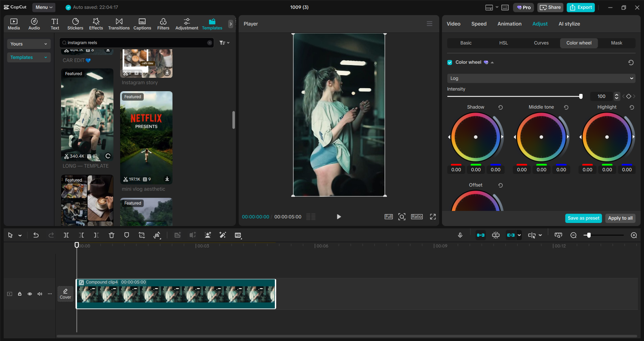Expand the Templates sidebar filter
Image resolution: width=644 pixels, height=341 pixels.
pos(29,57)
